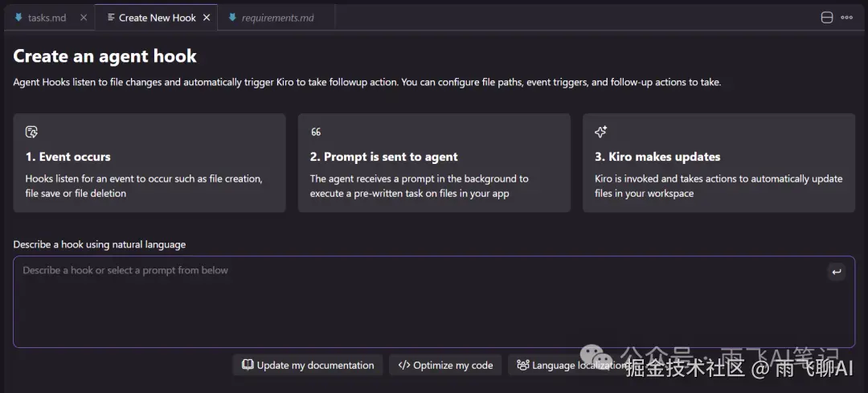Close the Create New Hook tab
Screen dimensions: 868x393
pyautogui.click(x=207, y=18)
